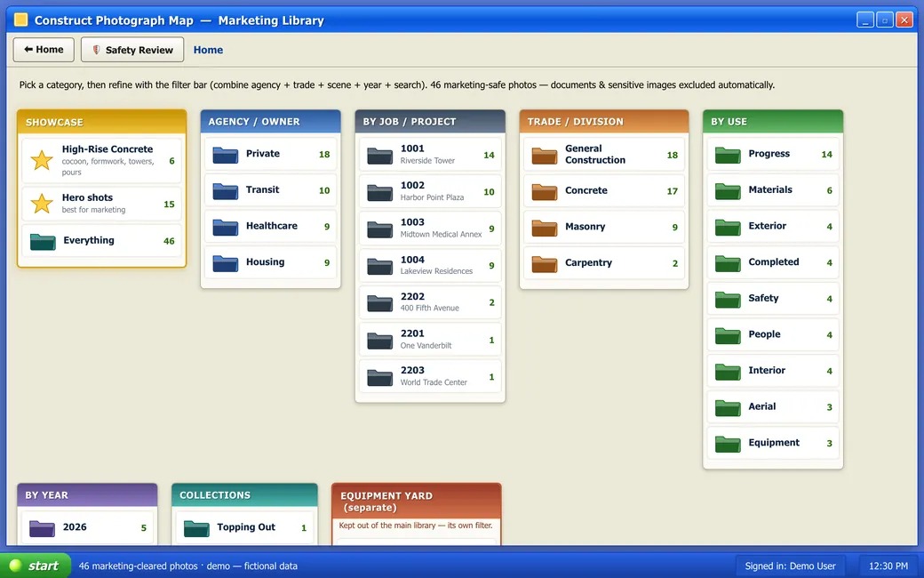Screen dimensions: 924x578
Task: Select the People use category
Action: (x=773, y=335)
